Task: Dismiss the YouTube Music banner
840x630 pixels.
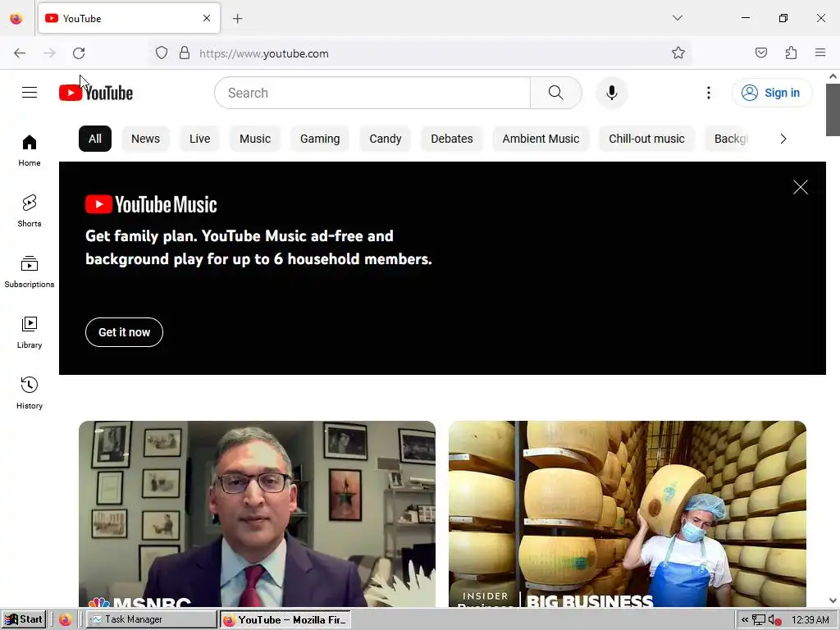Action: tap(801, 187)
